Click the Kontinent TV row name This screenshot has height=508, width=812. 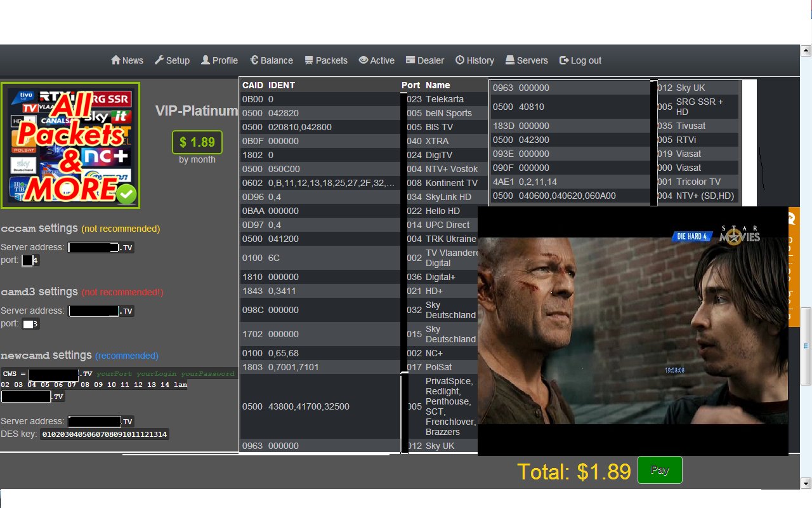pyautogui.click(x=452, y=183)
